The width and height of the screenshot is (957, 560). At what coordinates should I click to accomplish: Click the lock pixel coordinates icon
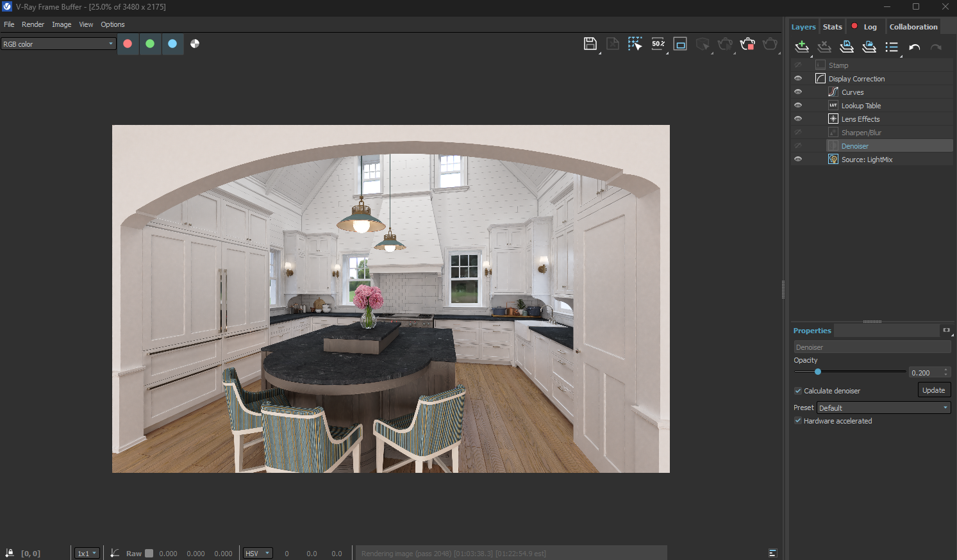coord(10,553)
